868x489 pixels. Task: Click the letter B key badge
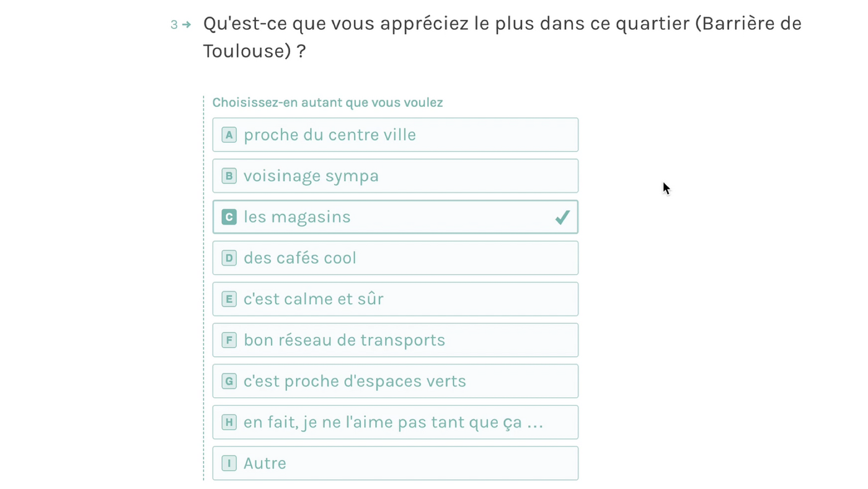tap(229, 176)
